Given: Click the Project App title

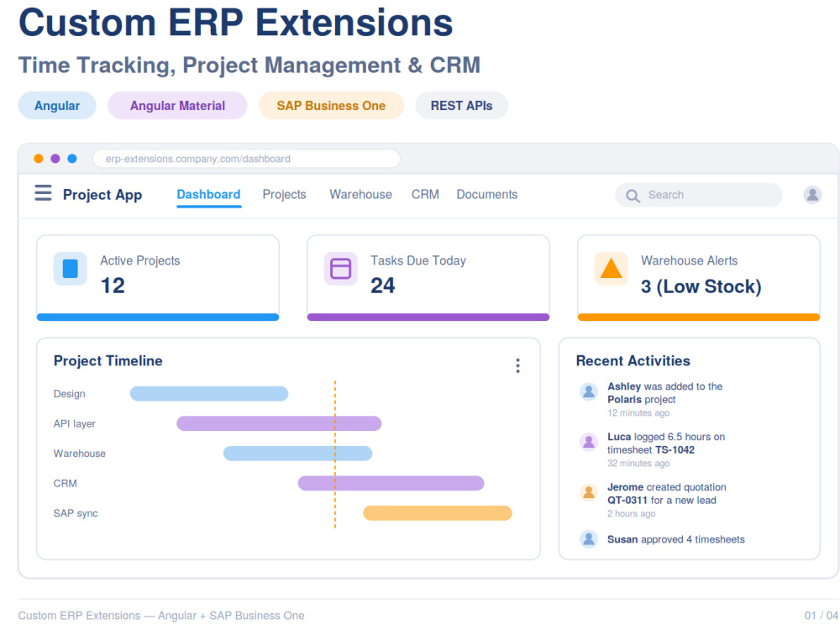Looking at the screenshot, I should (x=102, y=195).
